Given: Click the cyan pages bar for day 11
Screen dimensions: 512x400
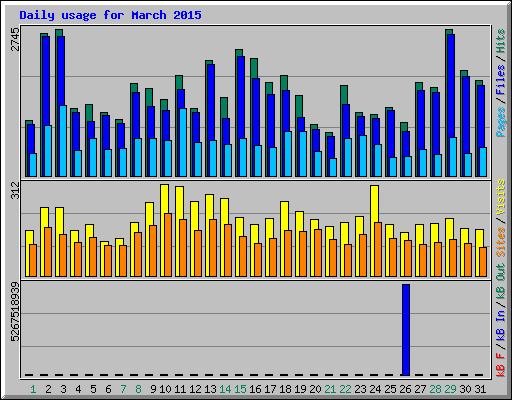Looking at the screenshot, I should click(x=183, y=142).
